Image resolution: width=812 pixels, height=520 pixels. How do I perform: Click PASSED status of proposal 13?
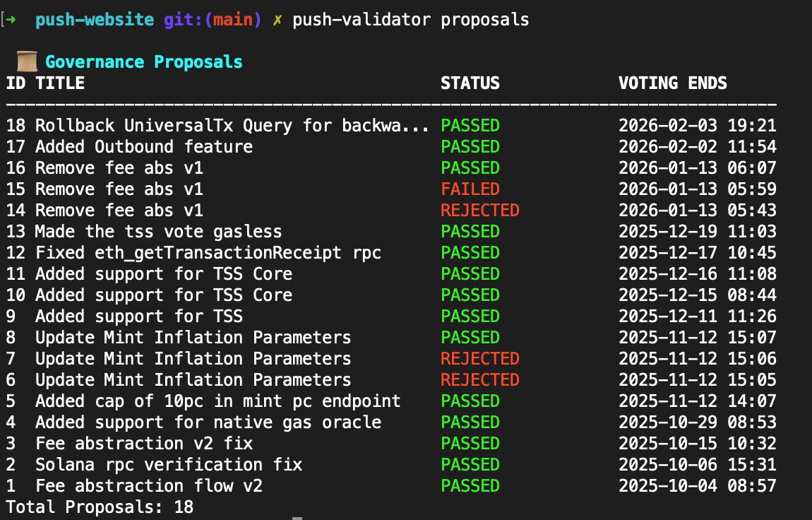(x=470, y=232)
